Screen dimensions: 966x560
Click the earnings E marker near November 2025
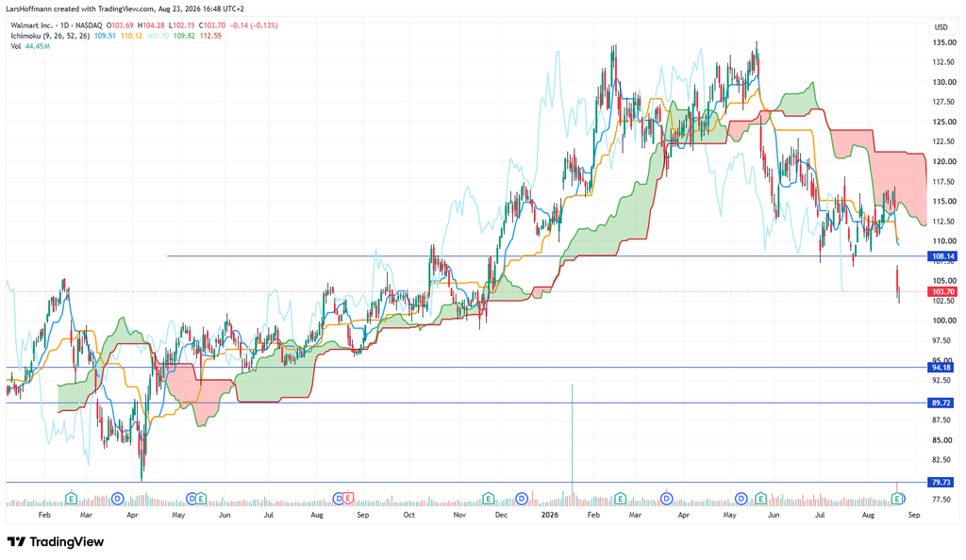pyautogui.click(x=488, y=498)
